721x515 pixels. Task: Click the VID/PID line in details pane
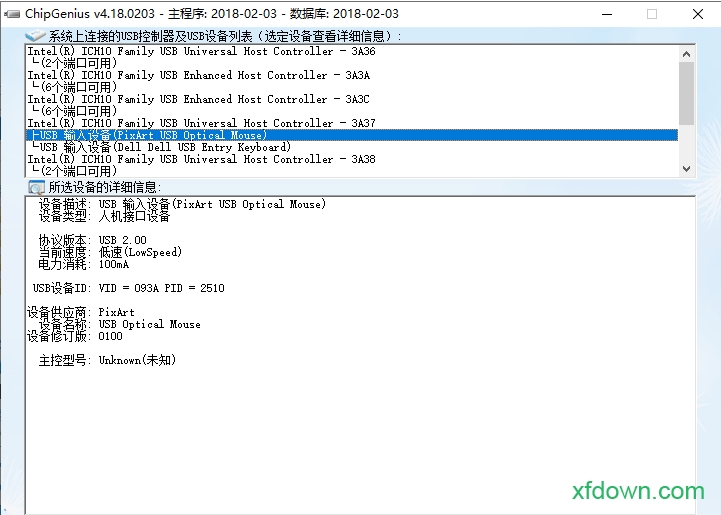(x=130, y=288)
